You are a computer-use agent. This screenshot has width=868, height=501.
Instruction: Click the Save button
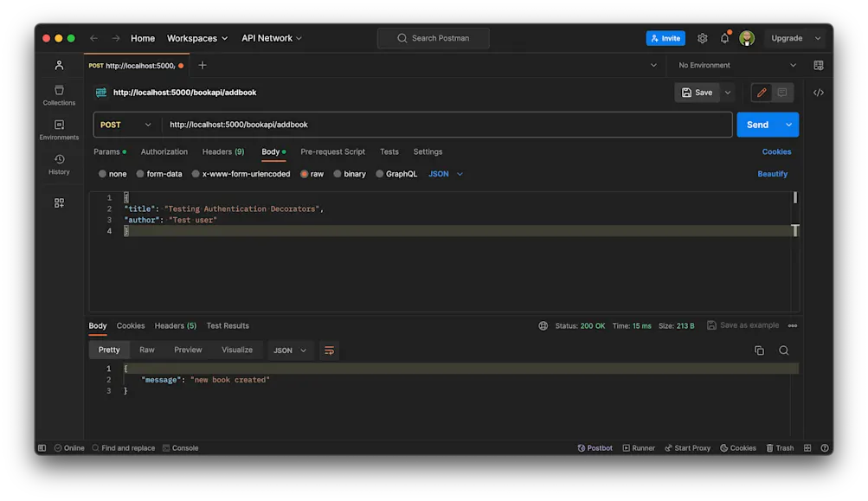(697, 93)
